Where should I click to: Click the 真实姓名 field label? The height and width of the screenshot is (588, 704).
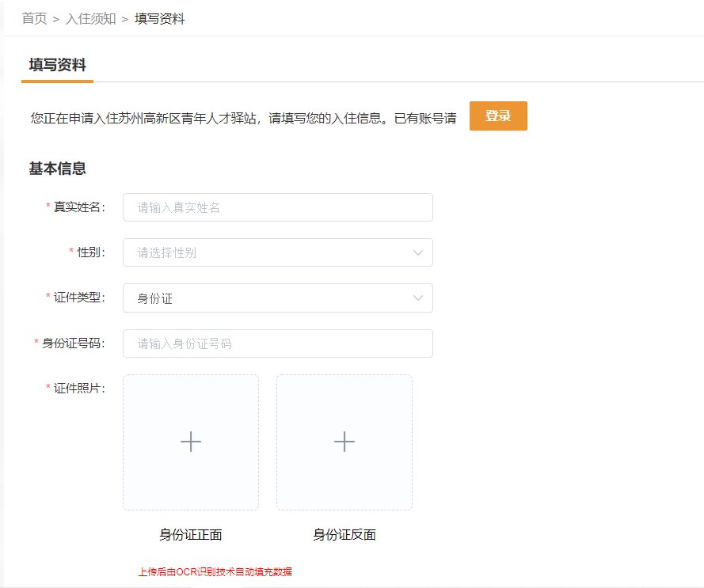(x=79, y=207)
